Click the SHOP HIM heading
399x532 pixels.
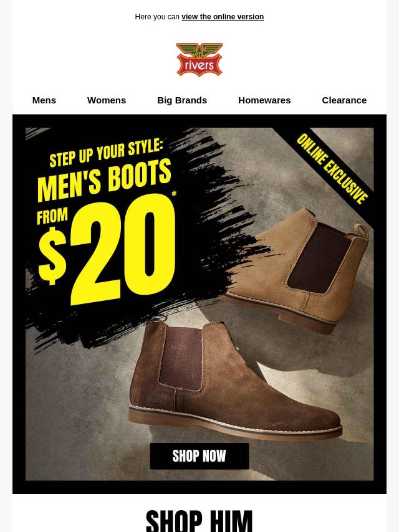tap(199, 521)
